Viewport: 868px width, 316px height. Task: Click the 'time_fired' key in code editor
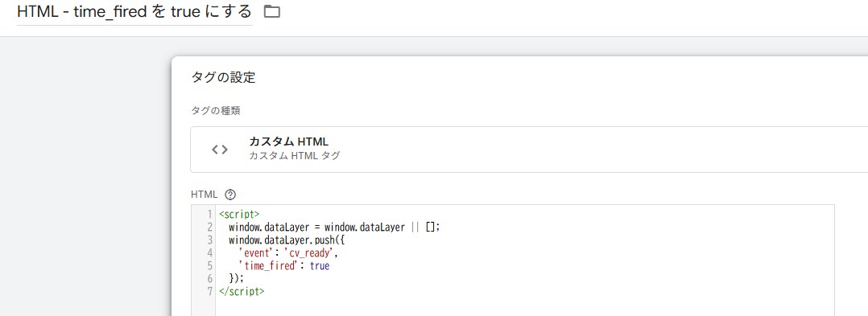coord(268,266)
